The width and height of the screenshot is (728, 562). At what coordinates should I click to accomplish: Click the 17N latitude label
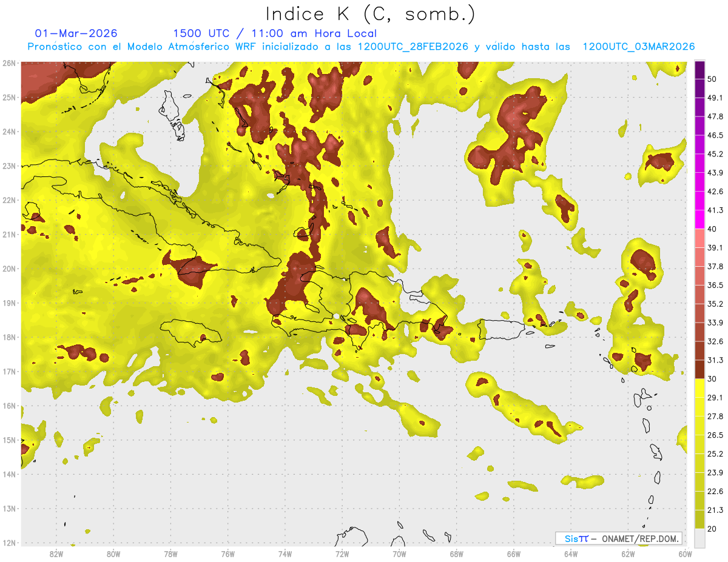click(9, 372)
